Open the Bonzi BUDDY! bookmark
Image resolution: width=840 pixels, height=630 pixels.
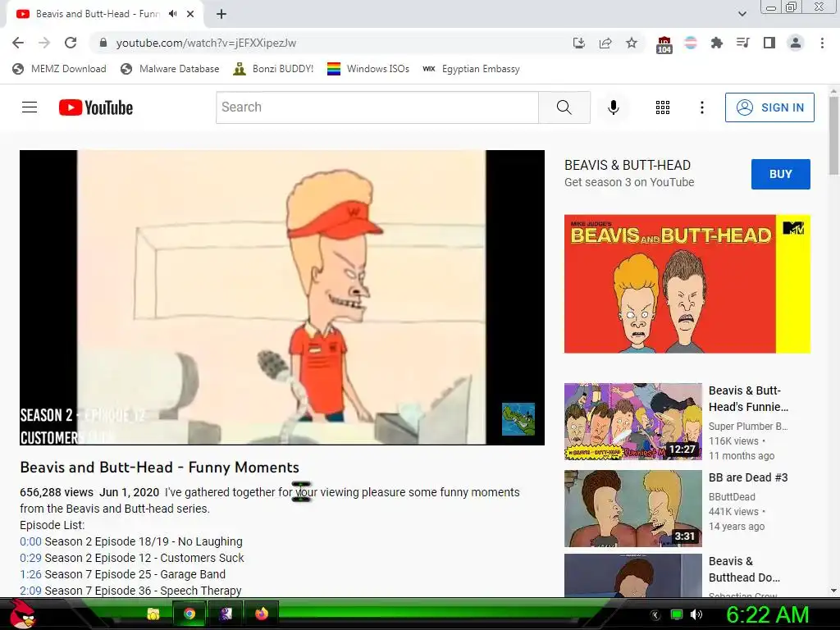click(273, 69)
